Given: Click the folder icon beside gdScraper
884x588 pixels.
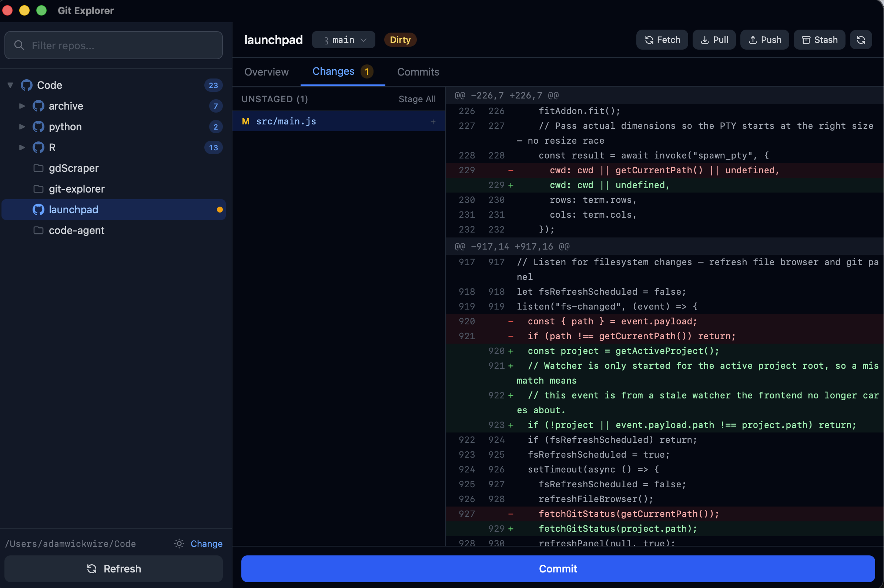Looking at the screenshot, I should click(x=38, y=168).
